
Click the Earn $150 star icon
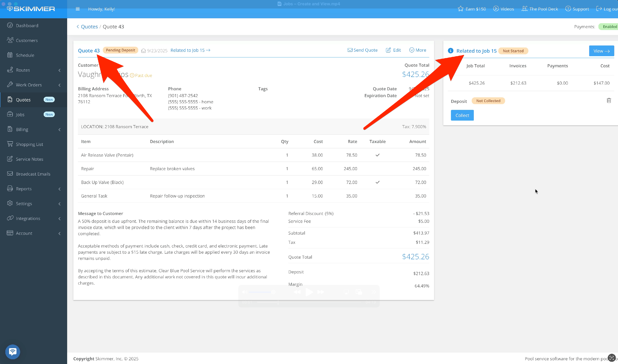pos(460,9)
